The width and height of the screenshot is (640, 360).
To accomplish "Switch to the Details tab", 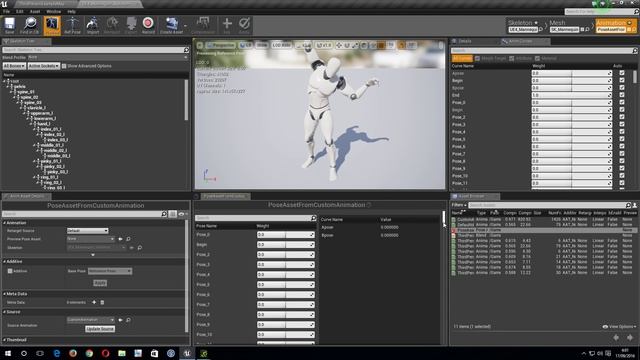I will (x=464, y=41).
